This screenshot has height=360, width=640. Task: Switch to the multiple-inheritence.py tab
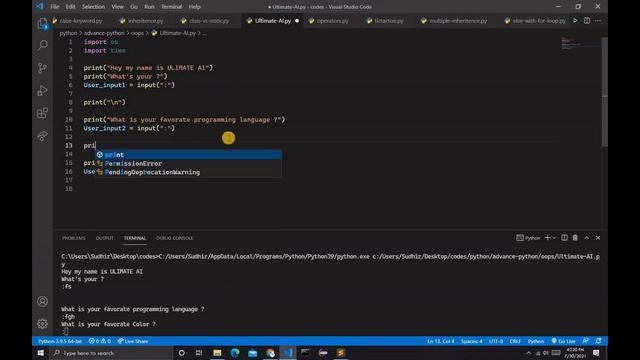click(x=458, y=20)
